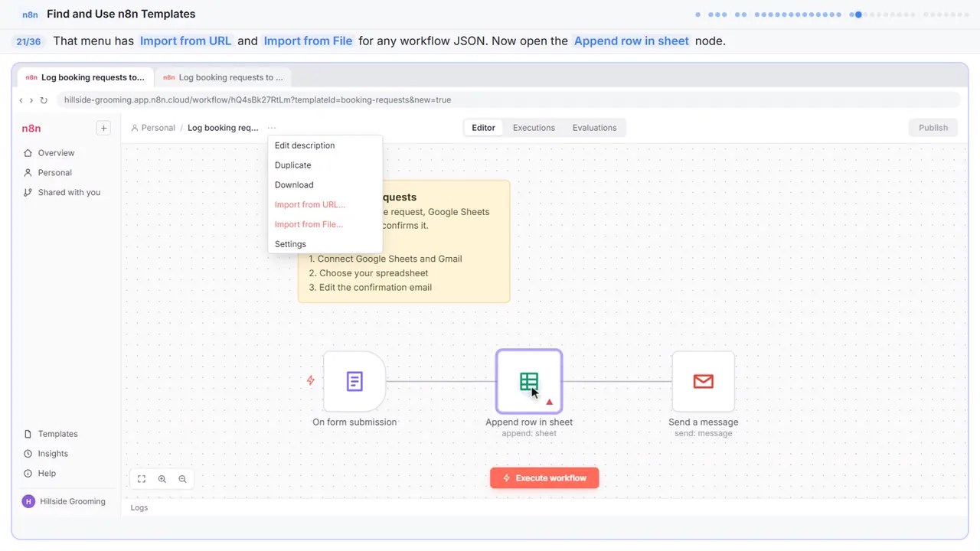Go back in the browser
Viewport: 980px width, 551px height.
click(x=21, y=100)
